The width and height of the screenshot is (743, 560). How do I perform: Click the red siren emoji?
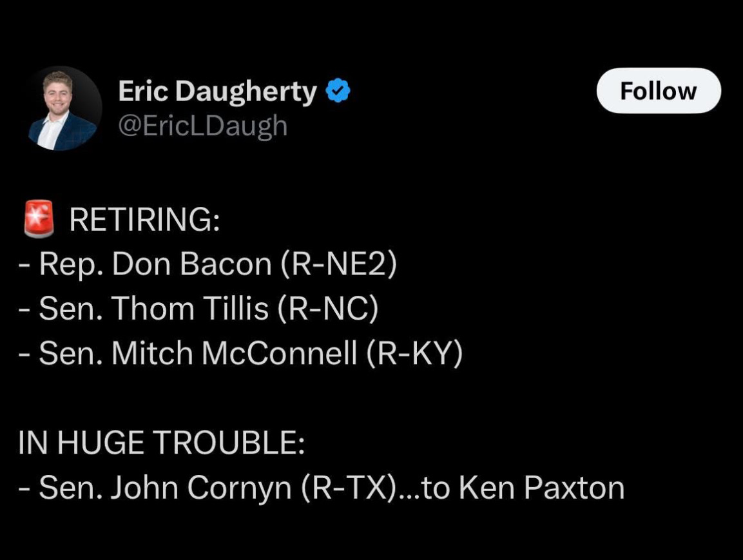pyautogui.click(x=39, y=218)
